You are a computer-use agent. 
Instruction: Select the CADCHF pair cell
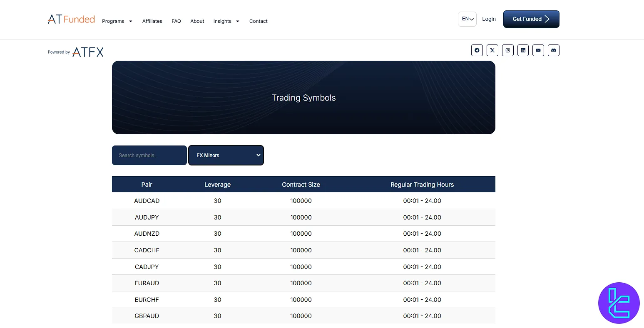pos(147,250)
